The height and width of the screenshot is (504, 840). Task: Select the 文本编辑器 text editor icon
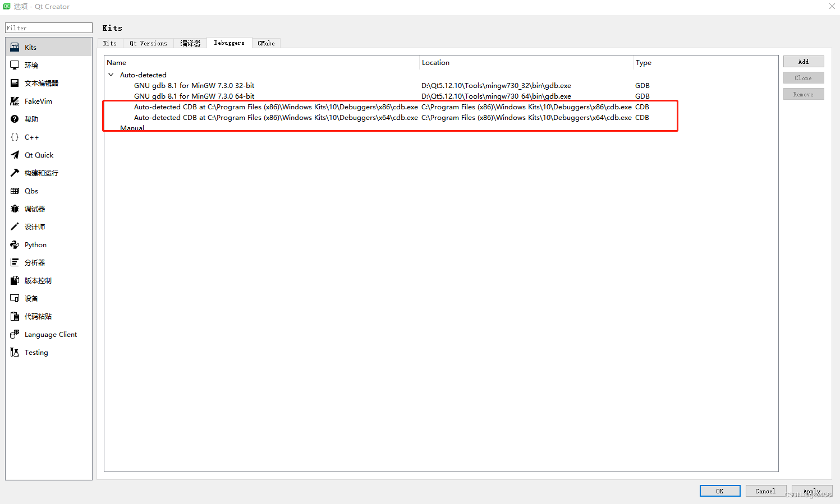point(15,83)
